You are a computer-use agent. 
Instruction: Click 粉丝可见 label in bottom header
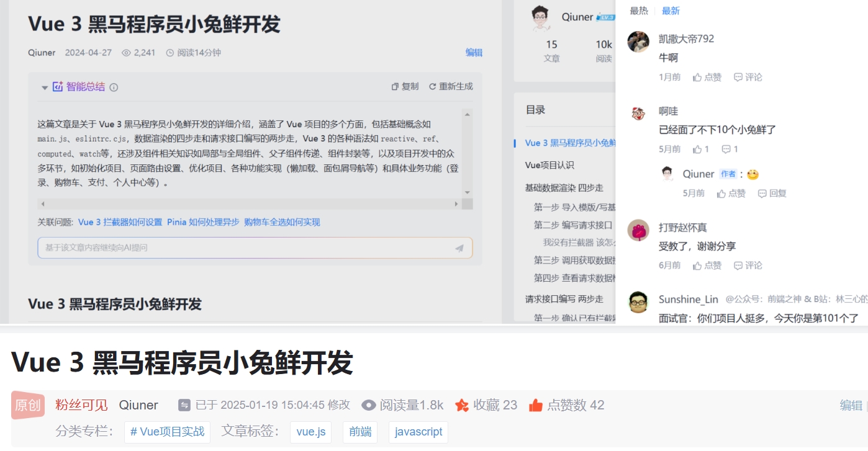[x=81, y=405]
